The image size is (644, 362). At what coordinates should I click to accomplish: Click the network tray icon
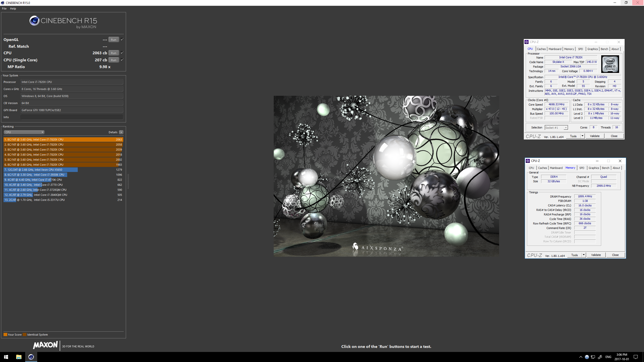(x=593, y=357)
